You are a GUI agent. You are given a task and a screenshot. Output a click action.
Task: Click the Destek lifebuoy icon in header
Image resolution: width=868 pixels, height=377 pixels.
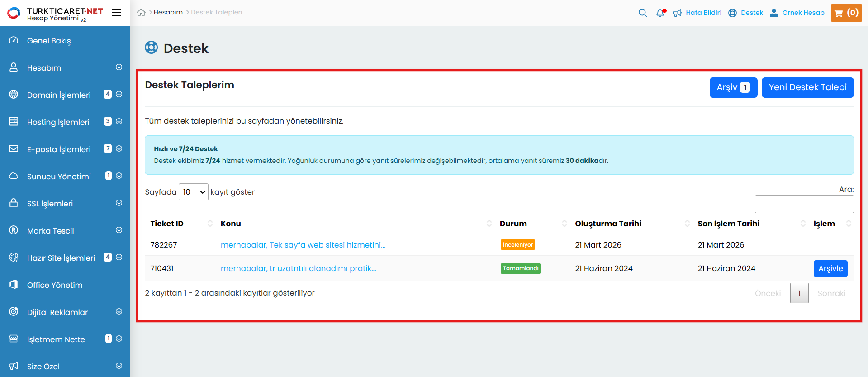(x=732, y=13)
